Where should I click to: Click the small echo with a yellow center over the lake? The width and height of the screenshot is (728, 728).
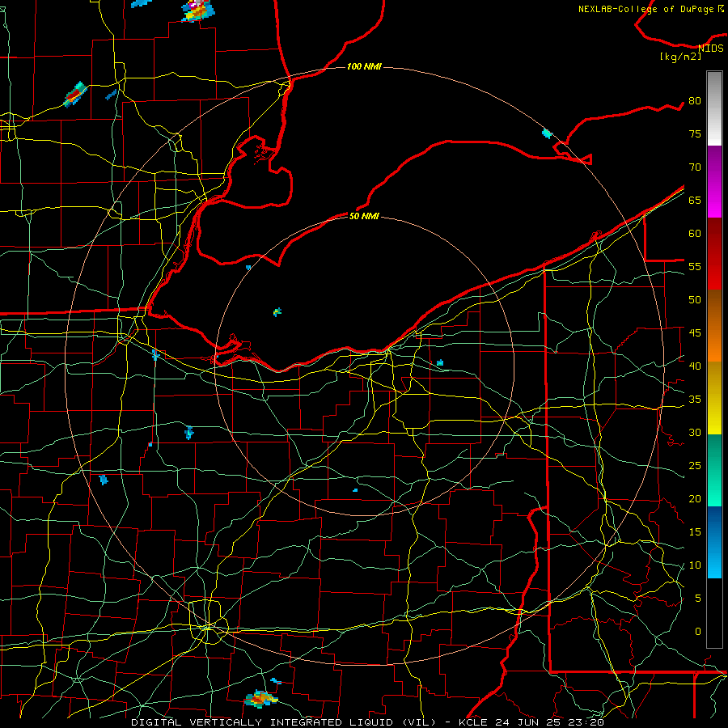(x=277, y=311)
